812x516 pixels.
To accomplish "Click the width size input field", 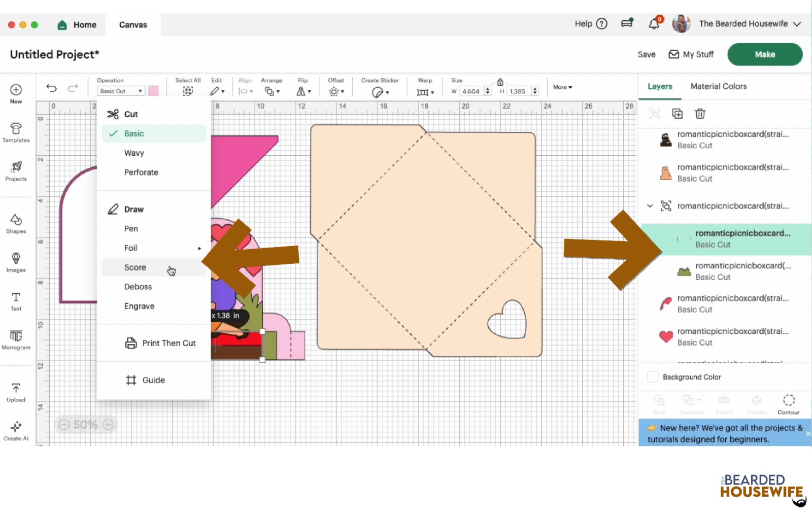I will 470,91.
